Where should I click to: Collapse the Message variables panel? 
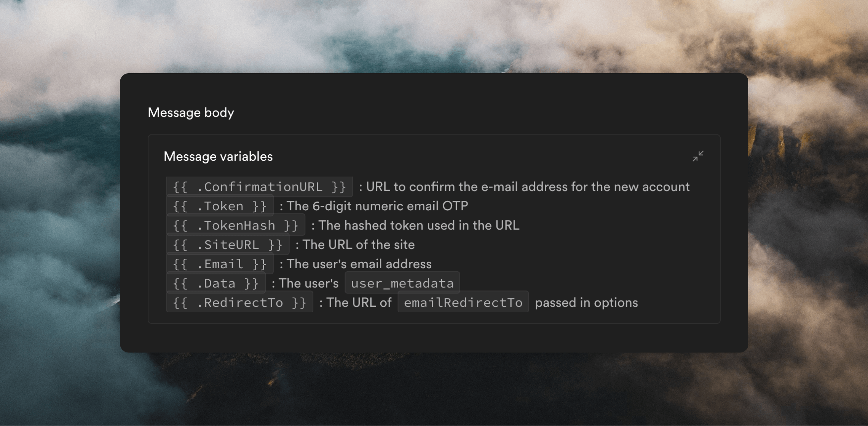698,156
